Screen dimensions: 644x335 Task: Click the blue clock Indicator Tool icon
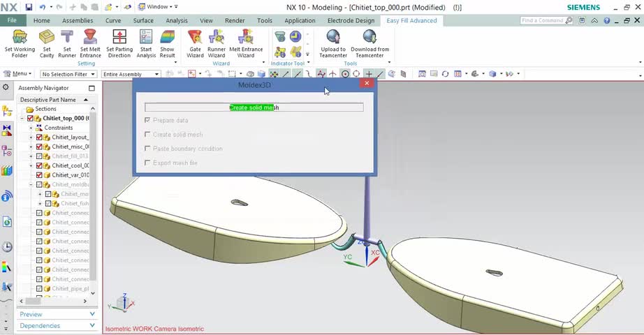coord(295,36)
